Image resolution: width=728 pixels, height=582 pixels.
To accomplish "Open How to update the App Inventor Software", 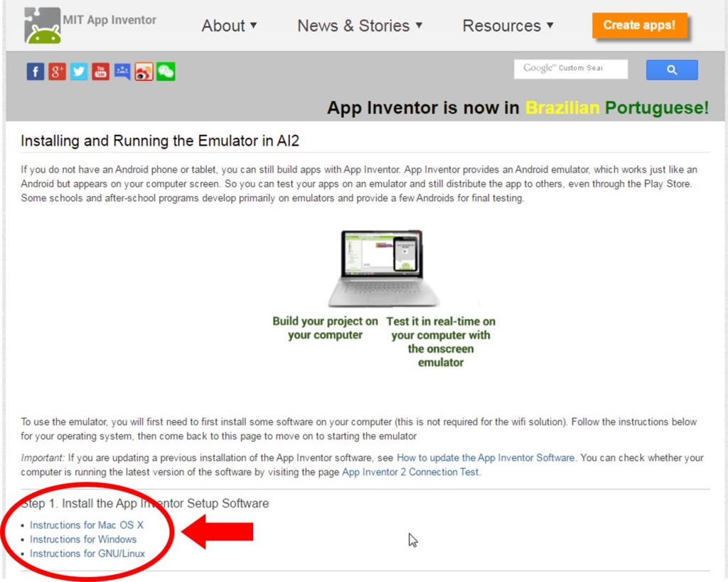I will (485, 458).
